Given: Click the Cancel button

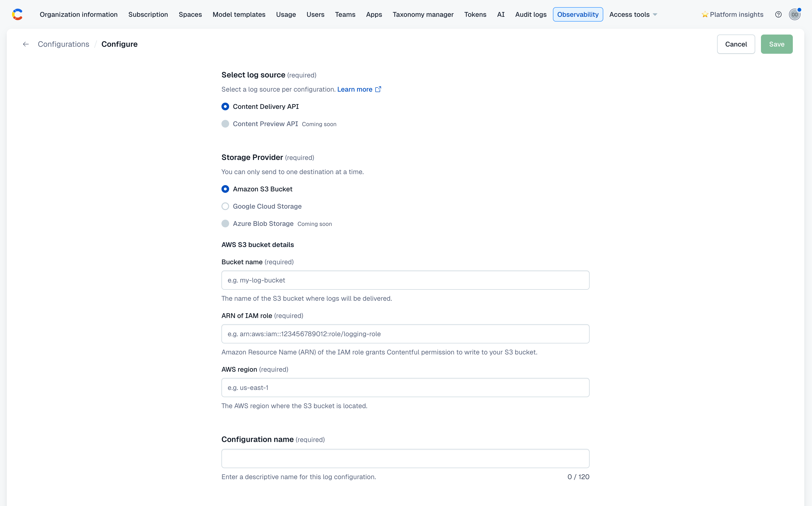Looking at the screenshot, I should coord(736,44).
